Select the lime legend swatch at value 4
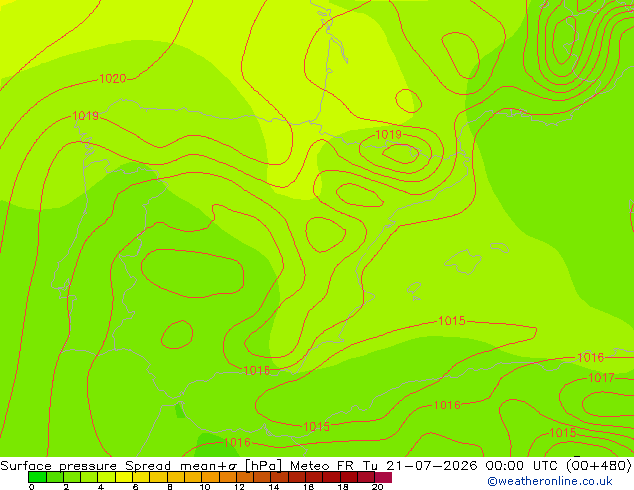Viewport: 634px width, 490px height. [106, 477]
